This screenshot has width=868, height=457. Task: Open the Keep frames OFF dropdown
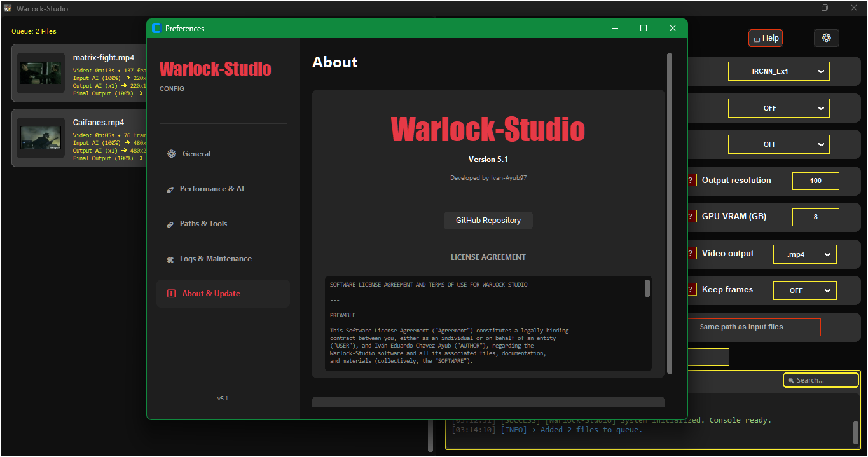(x=804, y=290)
